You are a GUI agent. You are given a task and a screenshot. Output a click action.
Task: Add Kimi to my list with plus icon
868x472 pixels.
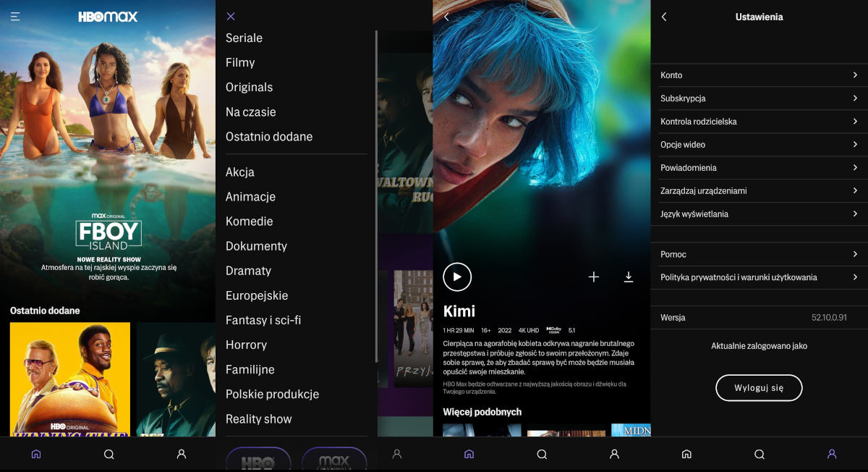(x=594, y=277)
